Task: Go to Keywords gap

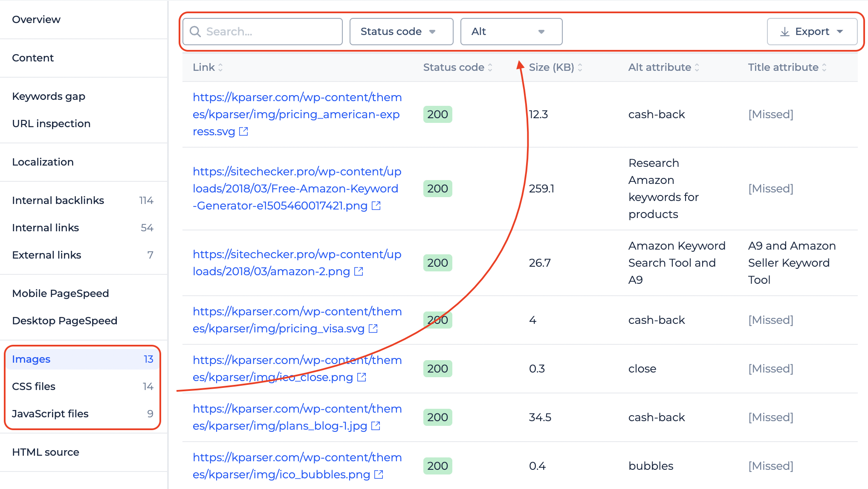Action: 49,96
